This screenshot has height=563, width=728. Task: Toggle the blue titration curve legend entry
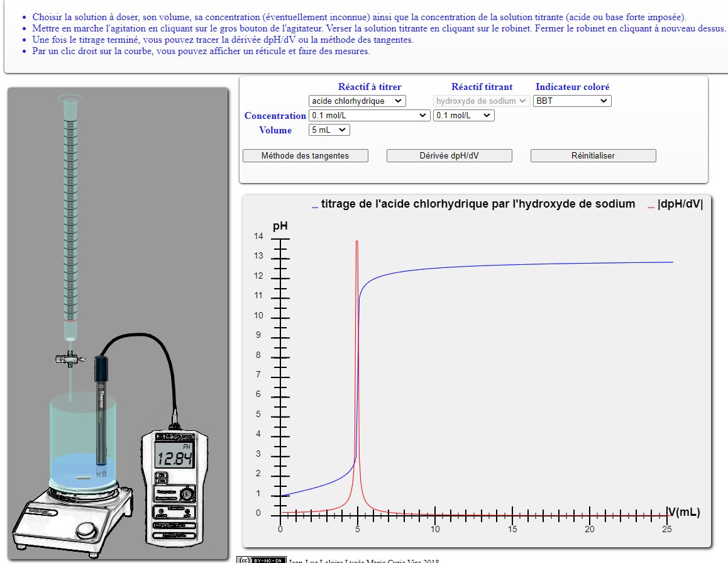click(x=473, y=204)
